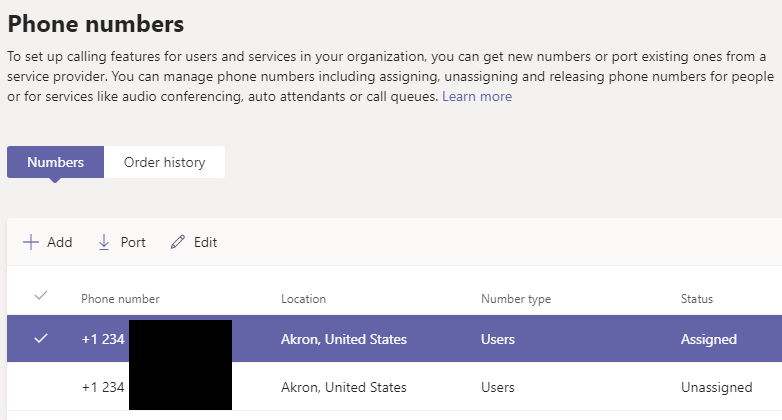782x420 pixels.
Task: Sort by Phone number column header
Action: pyautogui.click(x=120, y=299)
